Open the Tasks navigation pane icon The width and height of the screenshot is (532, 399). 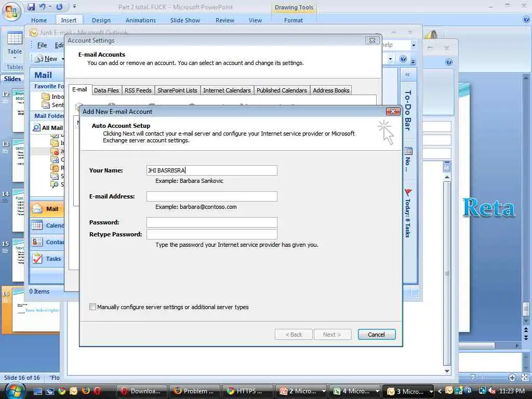[x=37, y=259]
